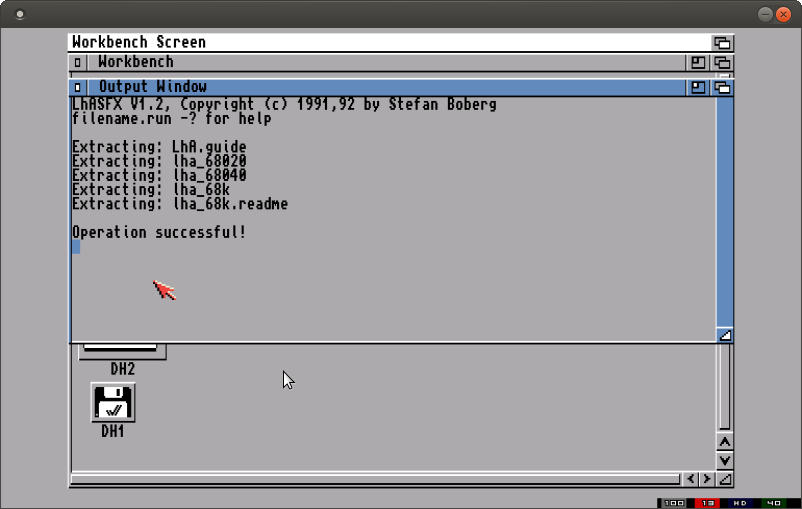Click the Workbench window depth gadget
This screenshot has height=509, width=802.
point(722,63)
